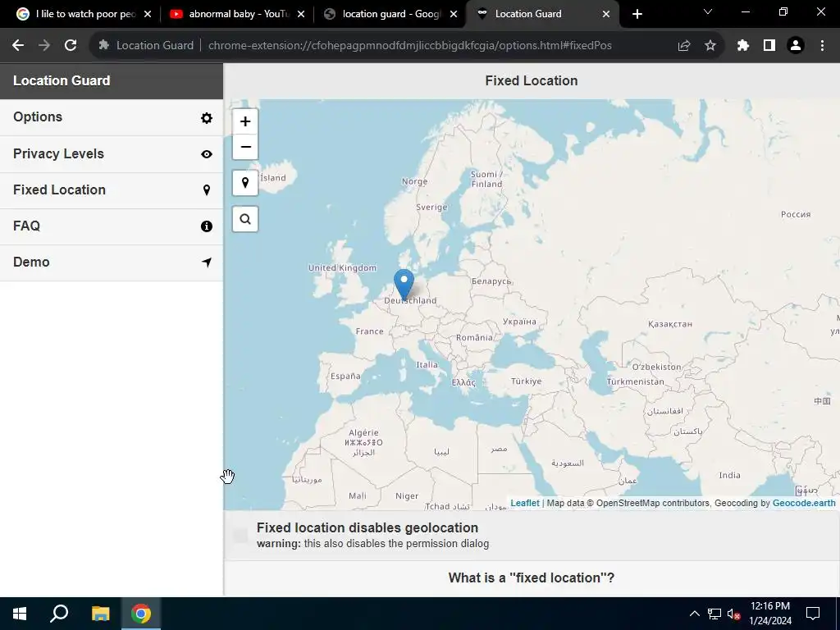This screenshot has height=630, width=840.
Task: Click the Location Guard sidebar header
Action: click(112, 81)
